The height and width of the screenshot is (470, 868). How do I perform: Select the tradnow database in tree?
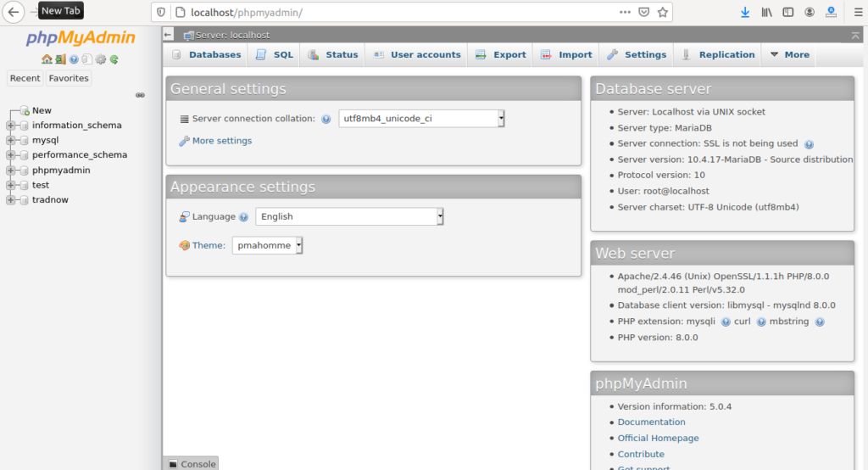click(50, 200)
